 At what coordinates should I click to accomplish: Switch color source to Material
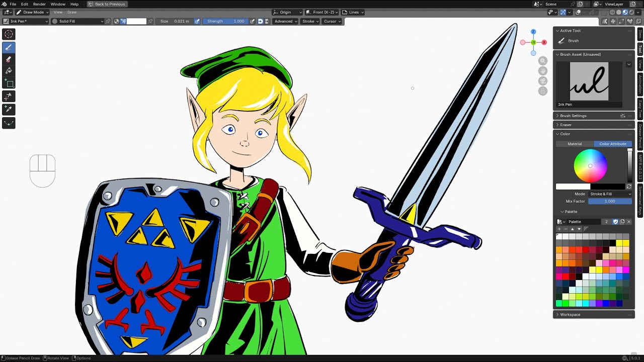575,144
